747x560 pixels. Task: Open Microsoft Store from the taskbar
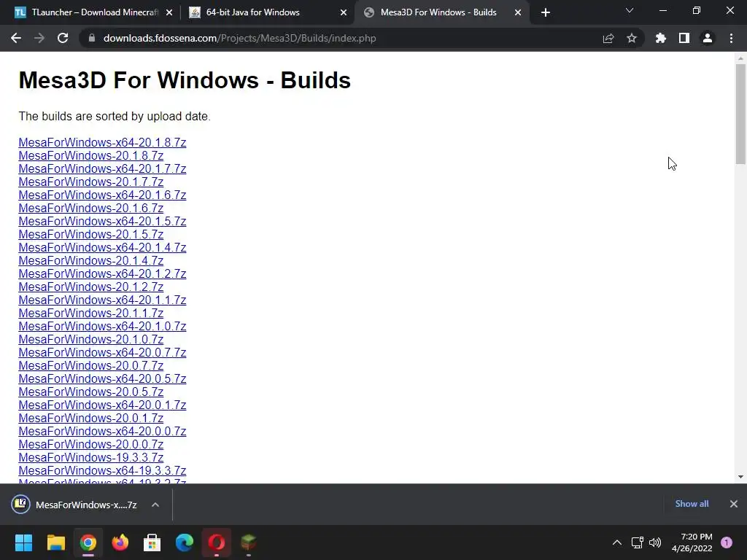[x=152, y=542]
